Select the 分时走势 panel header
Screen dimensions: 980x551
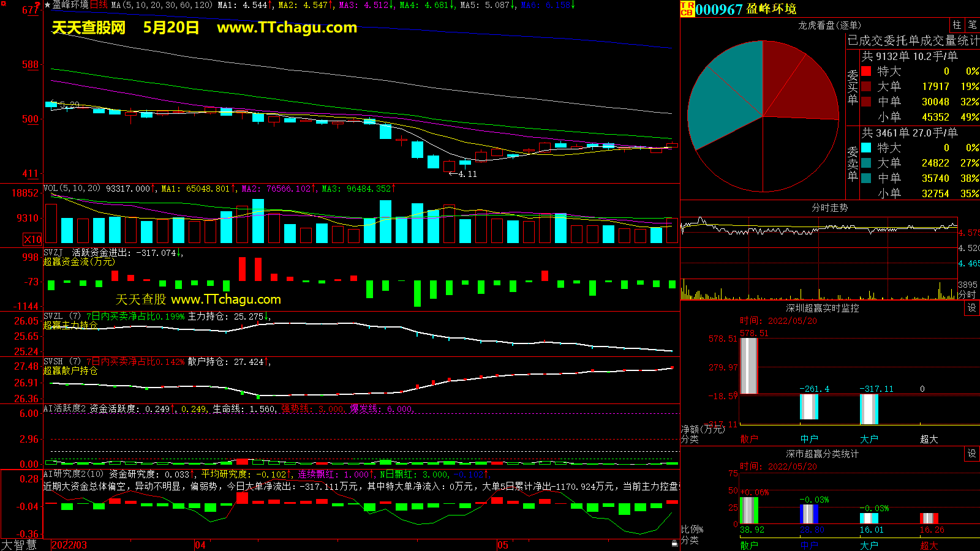[x=829, y=208]
